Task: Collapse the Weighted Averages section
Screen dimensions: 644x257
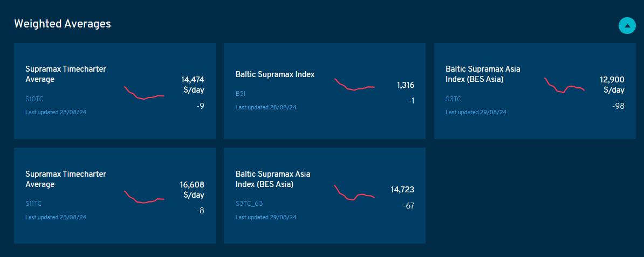Action: point(627,25)
